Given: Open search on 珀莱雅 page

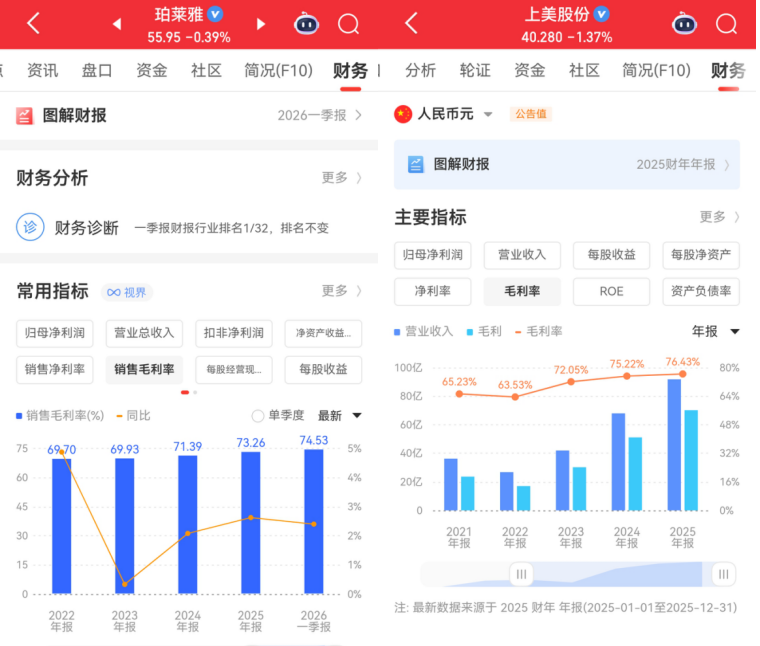Looking at the screenshot, I should [348, 24].
